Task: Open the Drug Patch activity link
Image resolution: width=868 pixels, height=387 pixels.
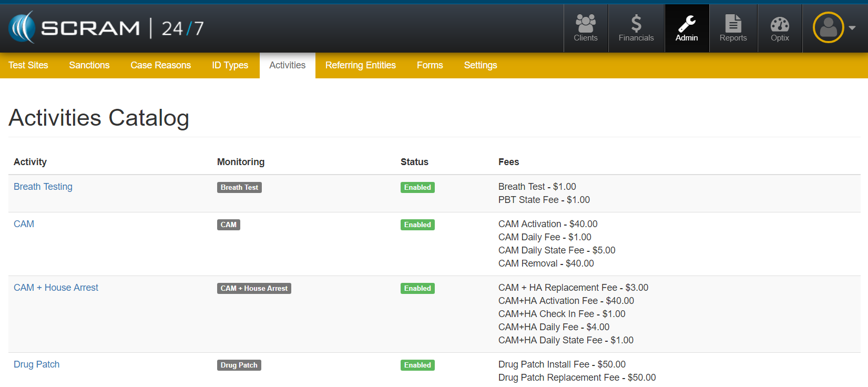Action: coord(36,364)
